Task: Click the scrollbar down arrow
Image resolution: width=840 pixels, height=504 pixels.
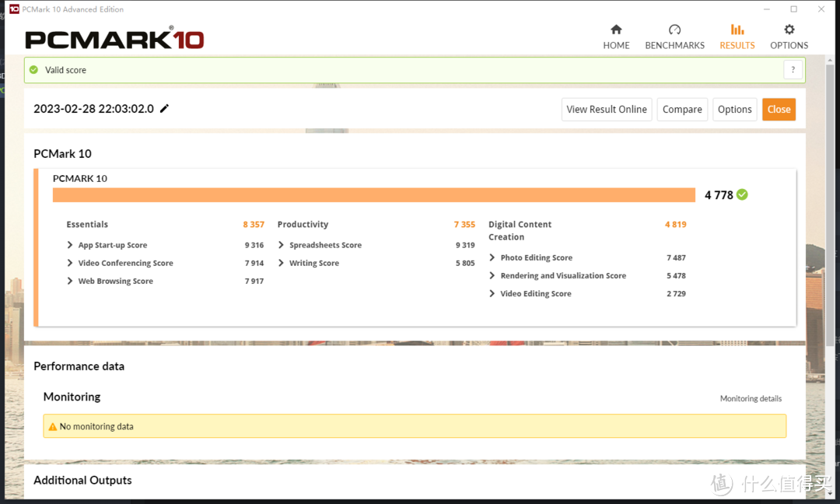Action: point(831,494)
